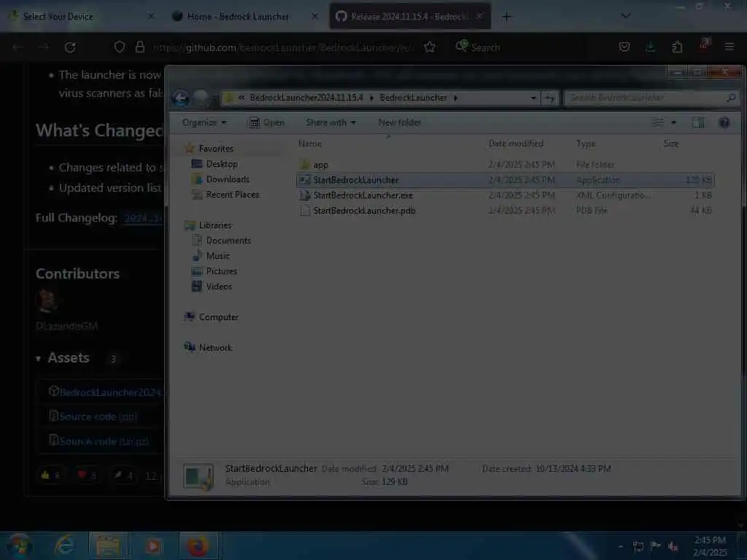The image size is (747, 560).
Task: Click the Explorer back navigation arrow
Action: [181, 98]
